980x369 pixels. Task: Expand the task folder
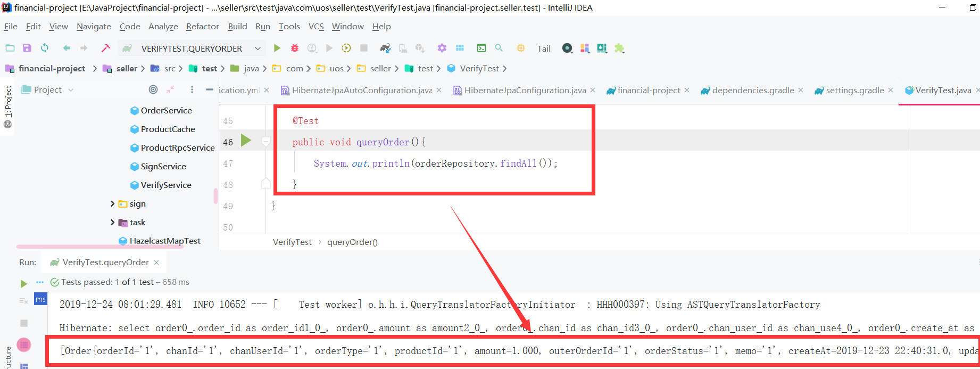[112, 222]
